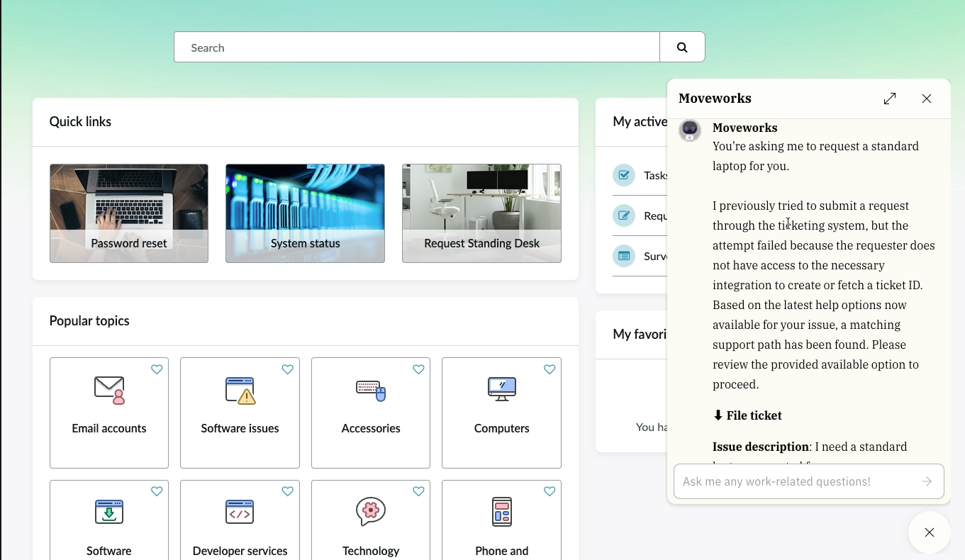The width and height of the screenshot is (965, 560).
Task: Click the Quick links heading
Action: point(80,121)
